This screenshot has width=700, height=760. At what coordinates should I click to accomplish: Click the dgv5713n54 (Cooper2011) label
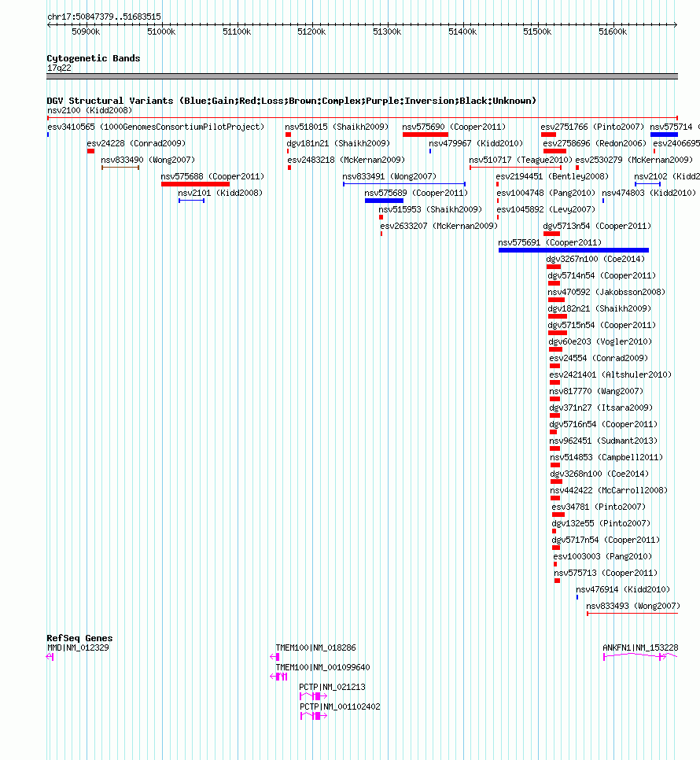pyautogui.click(x=597, y=226)
